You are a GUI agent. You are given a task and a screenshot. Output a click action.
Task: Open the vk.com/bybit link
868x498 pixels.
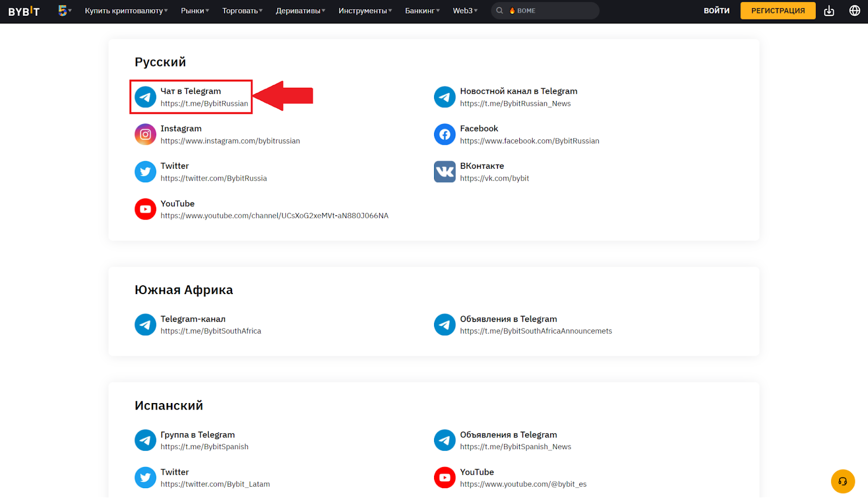tap(494, 178)
